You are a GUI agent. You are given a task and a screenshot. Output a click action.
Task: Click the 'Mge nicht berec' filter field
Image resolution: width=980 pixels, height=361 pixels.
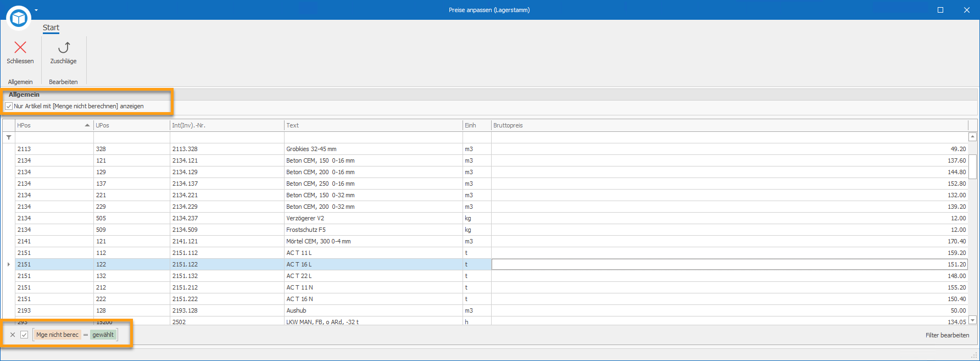(x=57, y=335)
